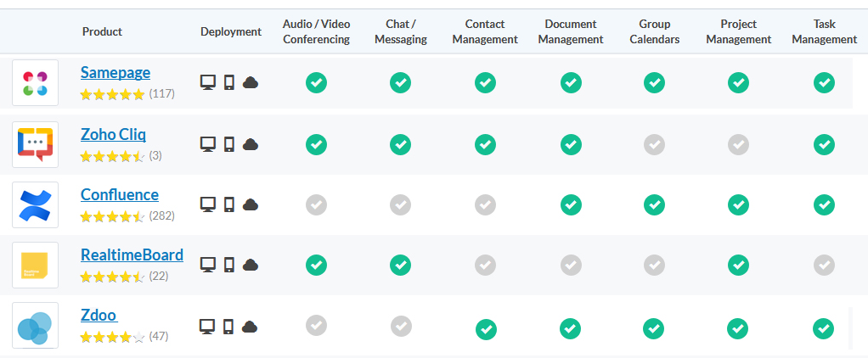Open the Zoho Cliq product link

pos(113,134)
